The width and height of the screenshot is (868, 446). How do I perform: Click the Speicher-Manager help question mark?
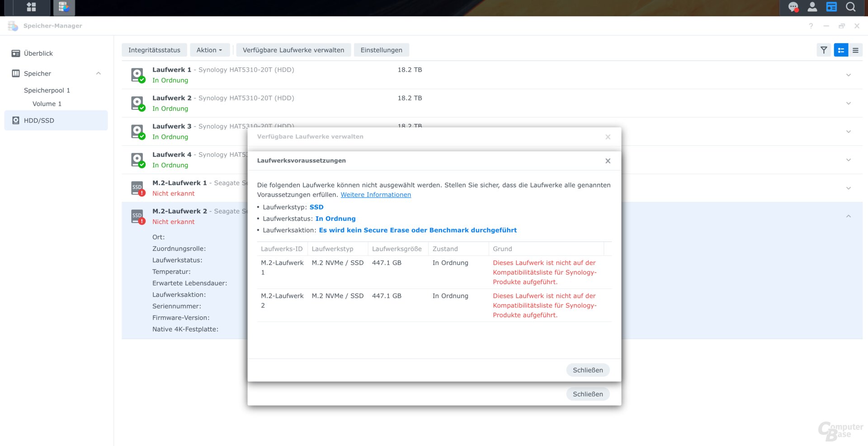click(811, 26)
